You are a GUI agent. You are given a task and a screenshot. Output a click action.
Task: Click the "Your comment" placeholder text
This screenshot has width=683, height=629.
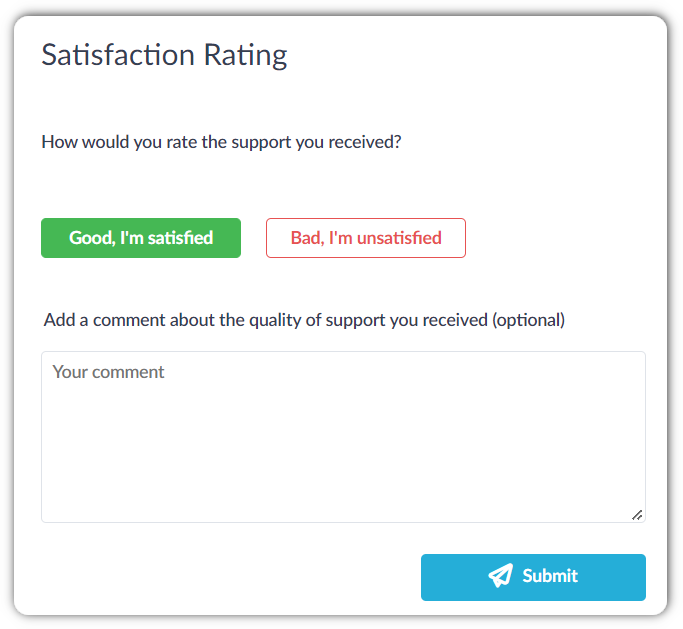coord(108,372)
